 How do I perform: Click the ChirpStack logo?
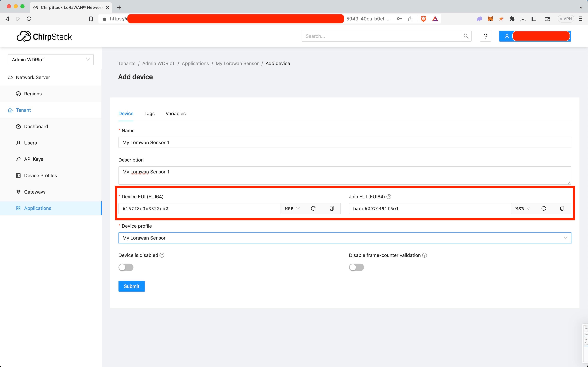(44, 36)
